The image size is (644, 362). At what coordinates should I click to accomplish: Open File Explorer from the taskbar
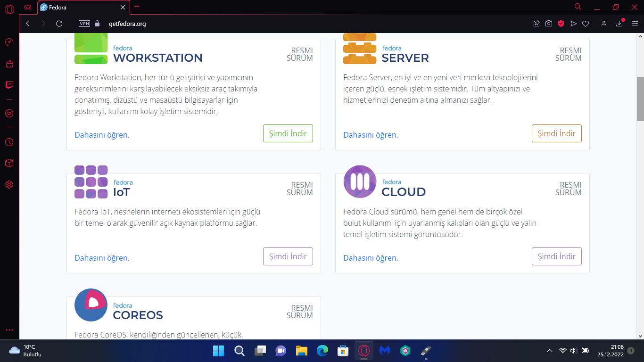tap(302, 351)
